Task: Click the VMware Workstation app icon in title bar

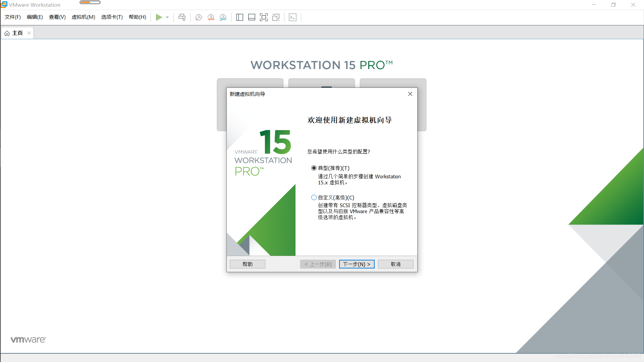Action: coord(4,5)
